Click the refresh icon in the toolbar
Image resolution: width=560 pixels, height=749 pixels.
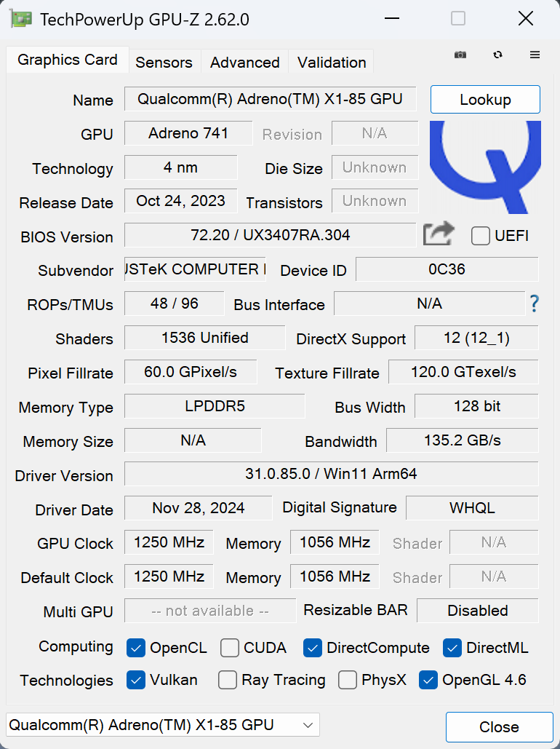497,55
